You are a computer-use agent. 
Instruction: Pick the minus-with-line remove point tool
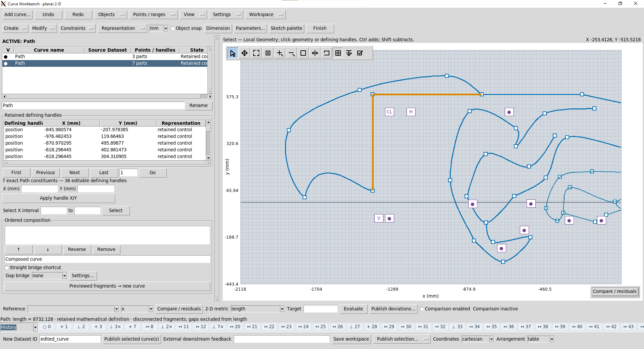pyautogui.click(x=291, y=53)
